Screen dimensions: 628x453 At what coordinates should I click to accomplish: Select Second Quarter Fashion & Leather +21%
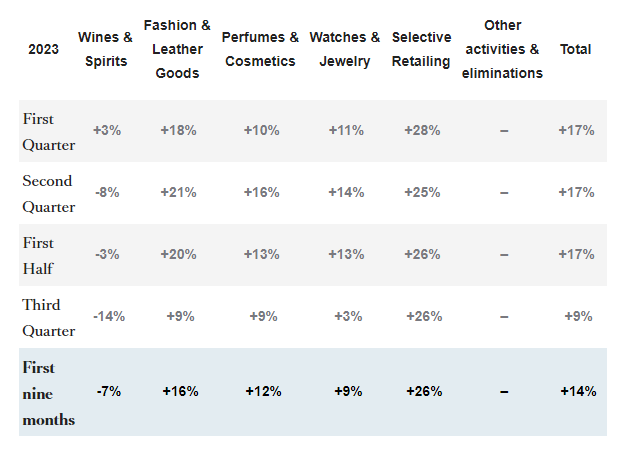coord(179,193)
